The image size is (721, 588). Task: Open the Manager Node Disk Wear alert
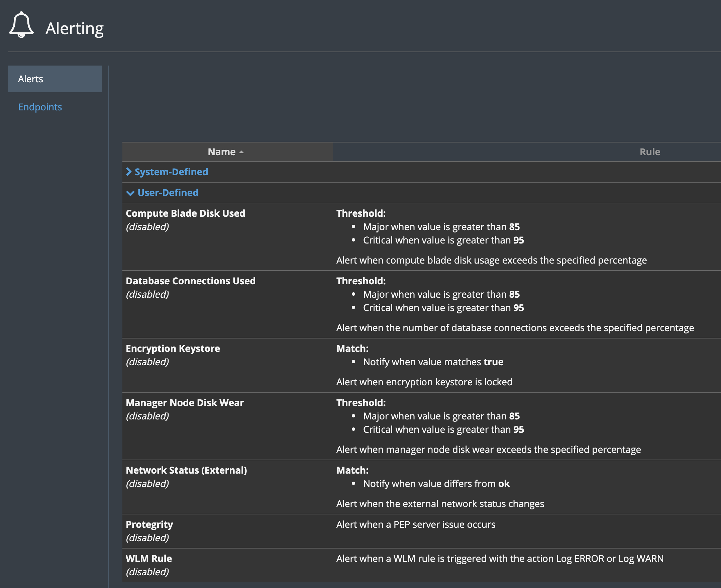point(185,403)
